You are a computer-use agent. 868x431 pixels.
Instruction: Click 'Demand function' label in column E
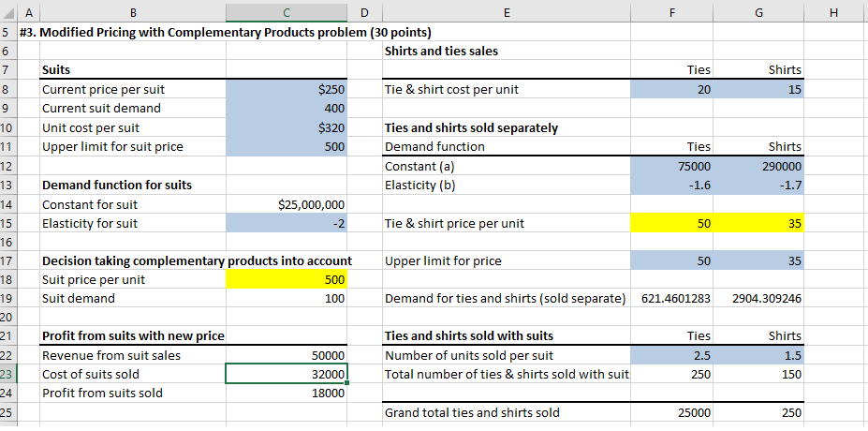tap(434, 147)
